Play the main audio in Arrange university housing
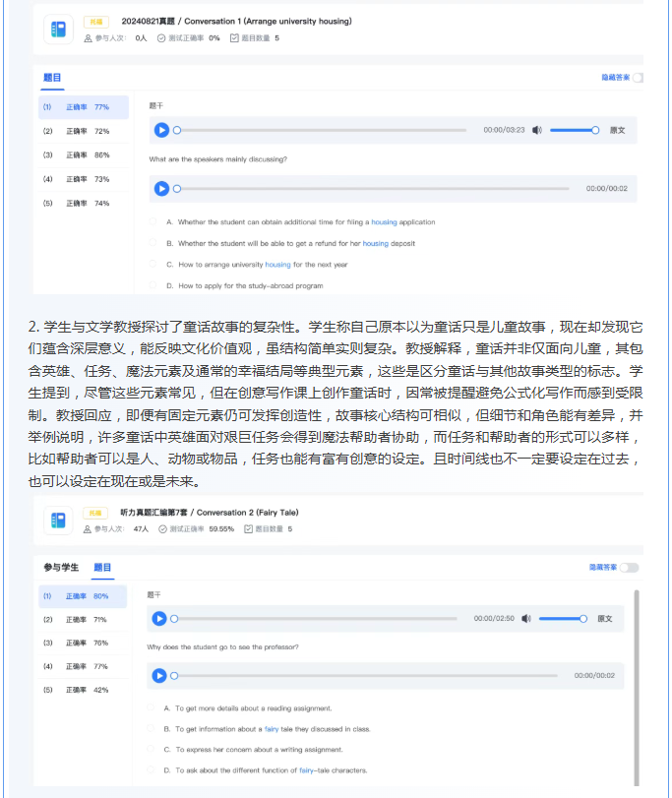 click(x=161, y=130)
